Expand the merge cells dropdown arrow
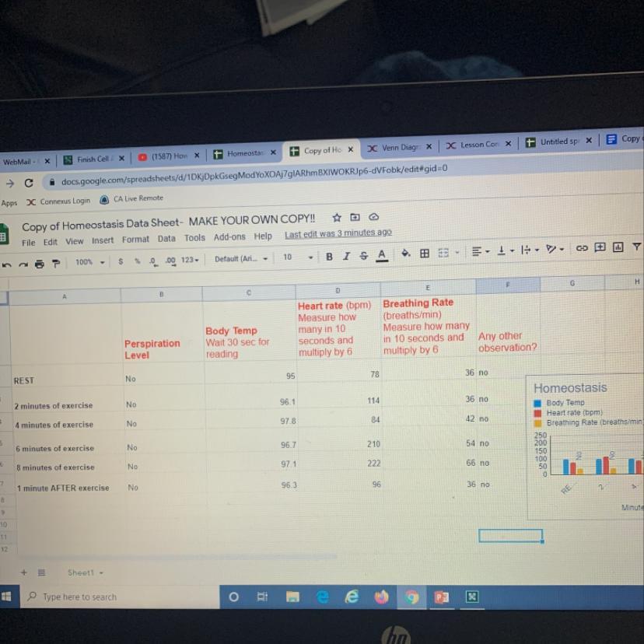This screenshot has width=644, height=644. pyautogui.click(x=457, y=252)
